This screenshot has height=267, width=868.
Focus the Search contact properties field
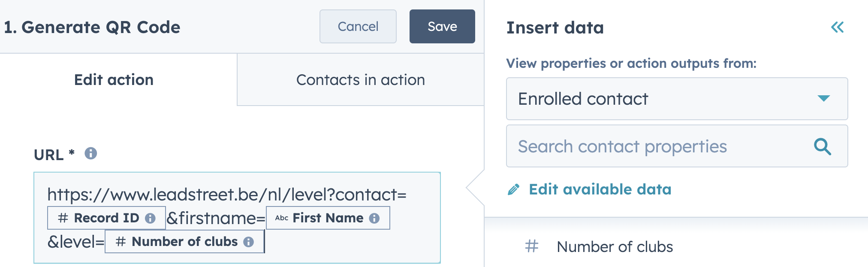click(x=677, y=146)
